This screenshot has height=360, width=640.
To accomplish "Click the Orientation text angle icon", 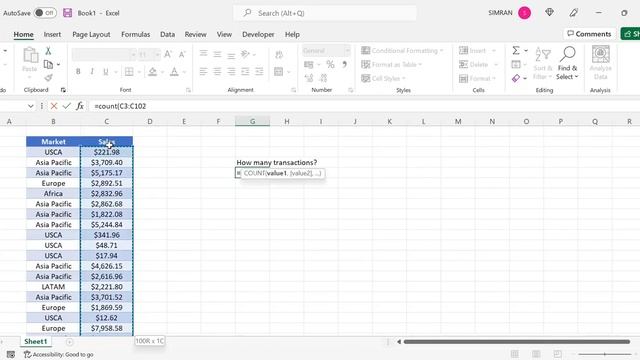I will pos(245,54).
